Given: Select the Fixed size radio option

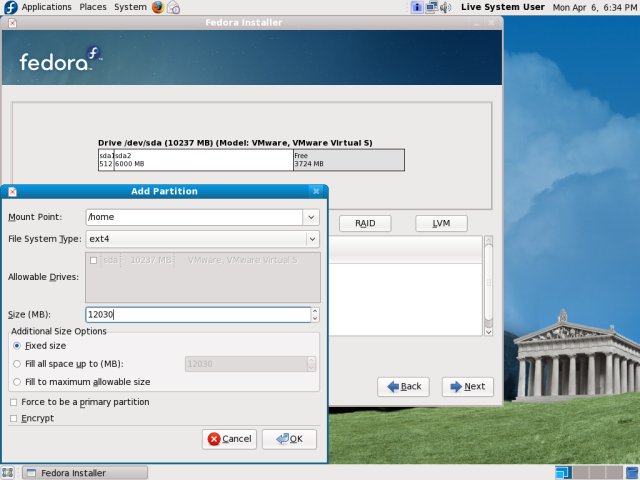Looking at the screenshot, I should [17, 345].
